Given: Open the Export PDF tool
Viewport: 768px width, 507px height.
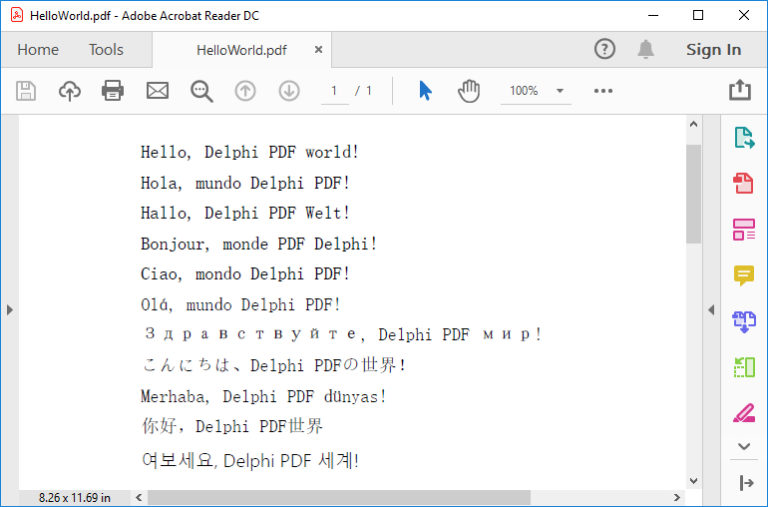Looking at the screenshot, I should click(x=744, y=138).
